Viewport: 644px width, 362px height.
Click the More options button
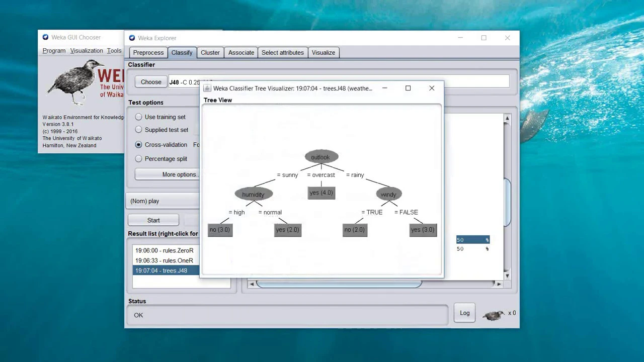click(168, 174)
